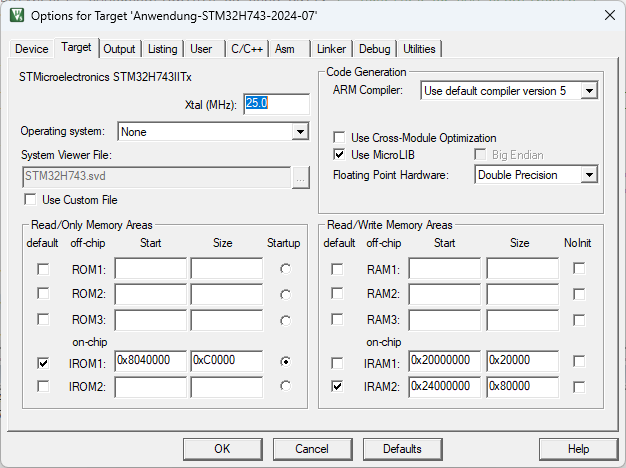Click the RAM2 Size field
Screen dimensions: 626x468
coord(523,294)
